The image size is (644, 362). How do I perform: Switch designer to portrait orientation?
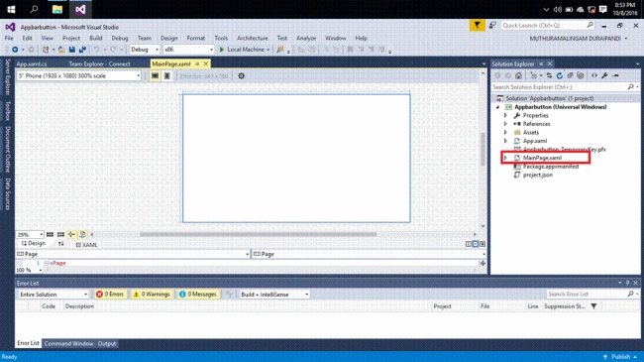(166, 76)
